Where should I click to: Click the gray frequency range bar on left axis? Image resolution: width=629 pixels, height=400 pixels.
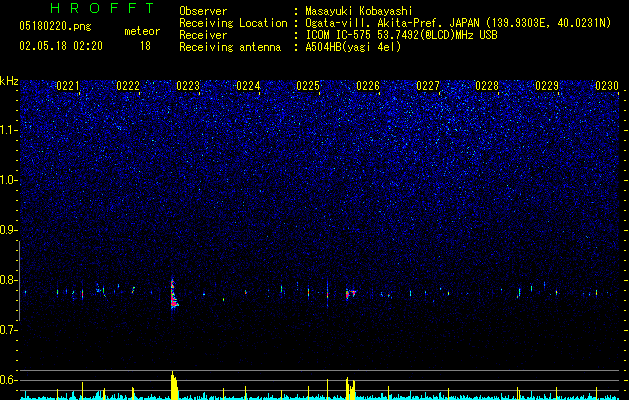pos(19,280)
